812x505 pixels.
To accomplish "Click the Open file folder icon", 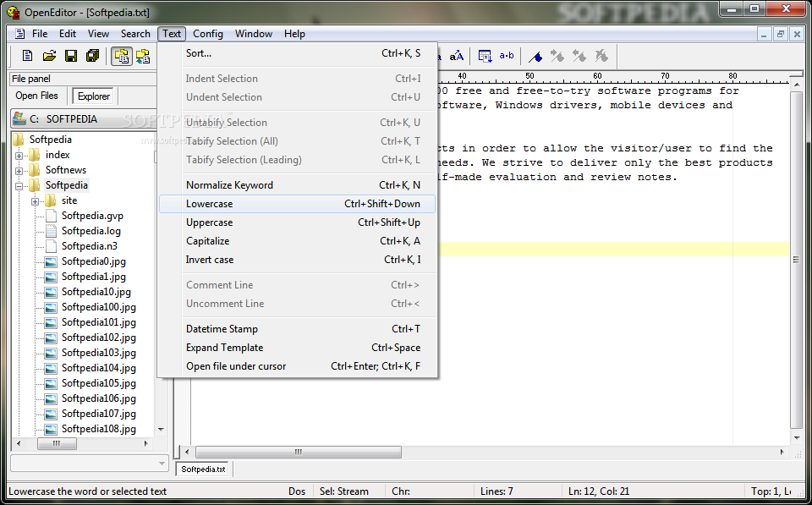I will 49,56.
